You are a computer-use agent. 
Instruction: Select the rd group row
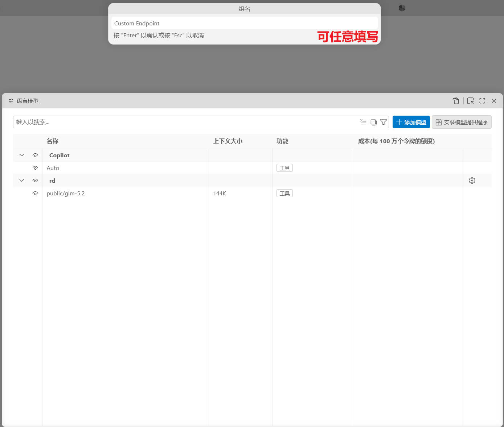pos(252,181)
